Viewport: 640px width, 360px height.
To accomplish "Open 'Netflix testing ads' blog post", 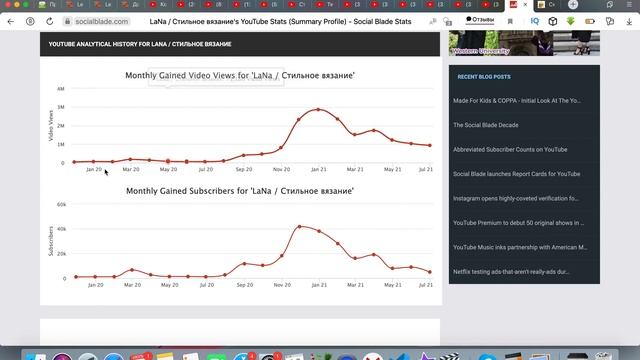I will click(511, 272).
